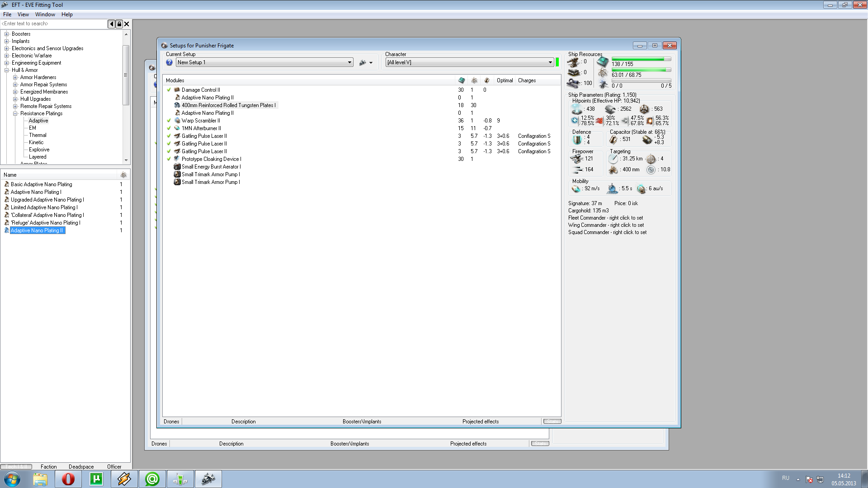Click the targeting range icon showing 31.25 km
Viewport: 868px width, 488px height.
[x=613, y=159]
